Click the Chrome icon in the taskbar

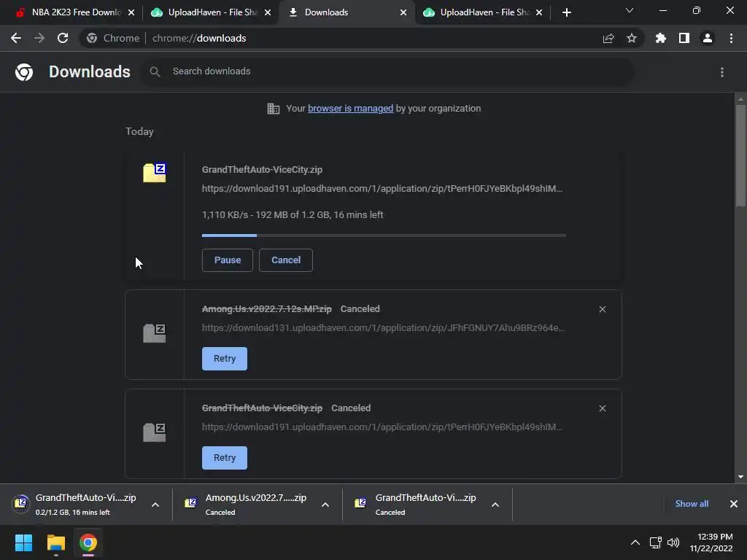pos(88,542)
